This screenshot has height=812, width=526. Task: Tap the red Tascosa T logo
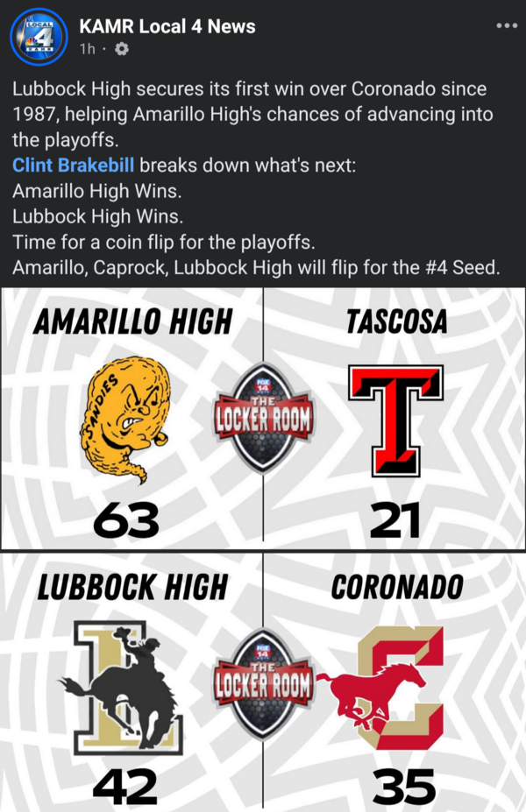coord(395,418)
